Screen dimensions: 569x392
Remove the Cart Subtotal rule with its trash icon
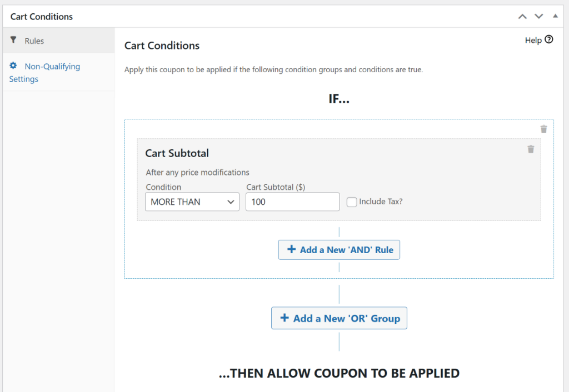click(x=531, y=149)
